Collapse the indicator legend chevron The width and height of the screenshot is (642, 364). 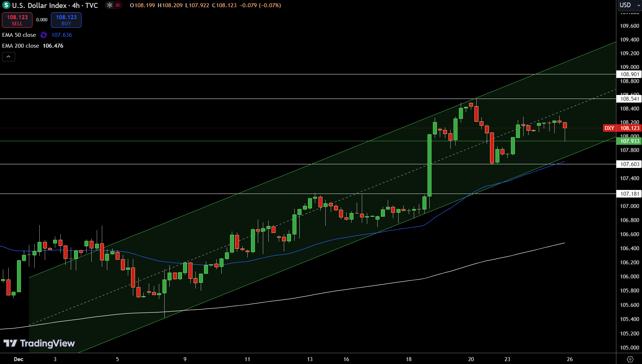9,57
